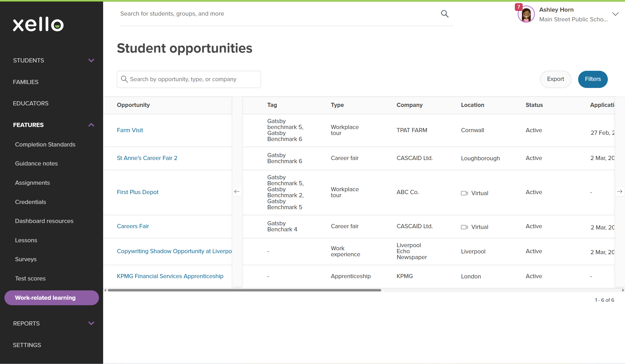Image resolution: width=625 pixels, height=364 pixels.
Task: Click the right arrow table scroll icon
Action: click(x=620, y=192)
